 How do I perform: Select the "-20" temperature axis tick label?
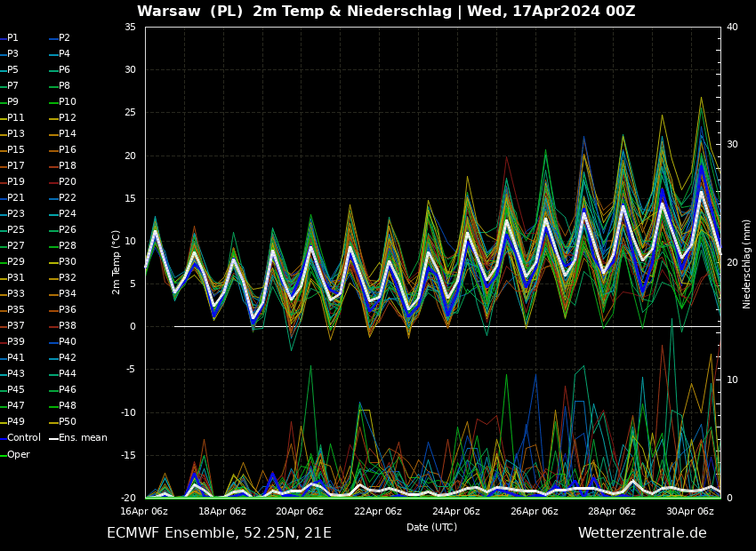(x=128, y=499)
